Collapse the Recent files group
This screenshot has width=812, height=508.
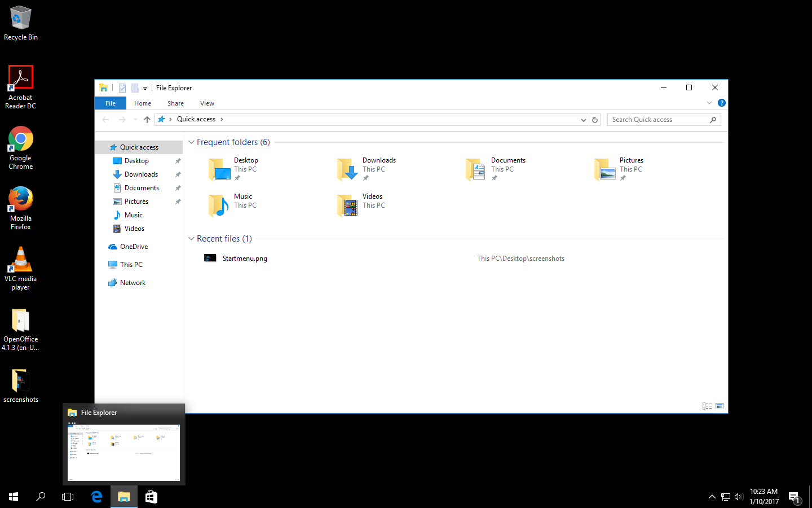coord(191,239)
